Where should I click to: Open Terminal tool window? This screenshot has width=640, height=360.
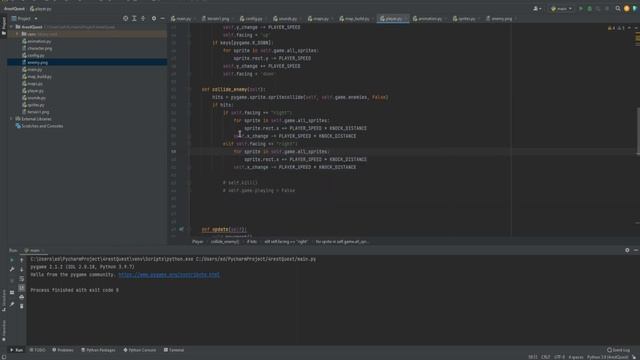click(174, 350)
